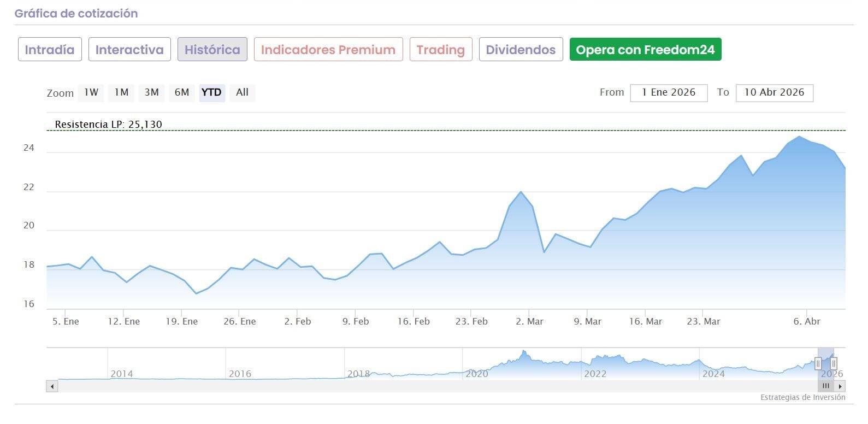Show All historical data range
Image resolution: width=868 pixels, height=424 pixels.
(242, 92)
